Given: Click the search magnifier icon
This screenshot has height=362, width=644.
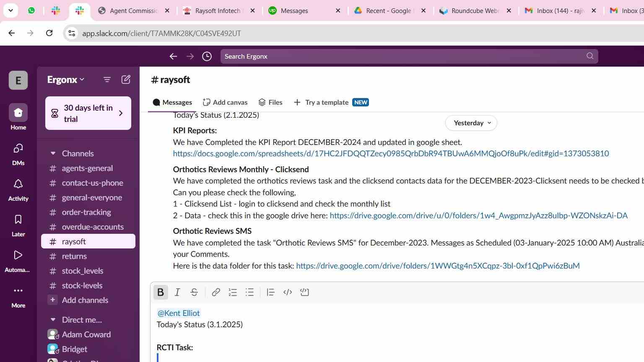Looking at the screenshot, I should click(x=590, y=56).
